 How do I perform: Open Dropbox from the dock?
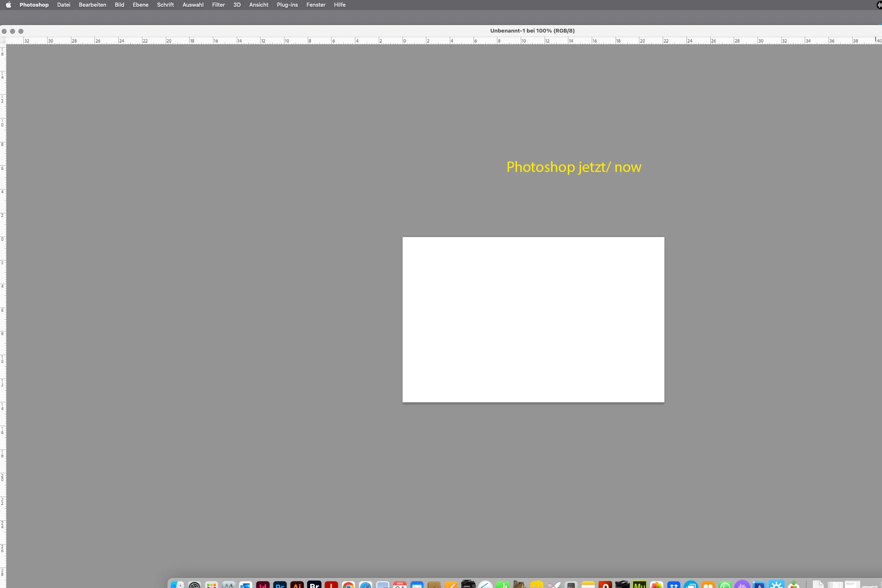(674, 585)
